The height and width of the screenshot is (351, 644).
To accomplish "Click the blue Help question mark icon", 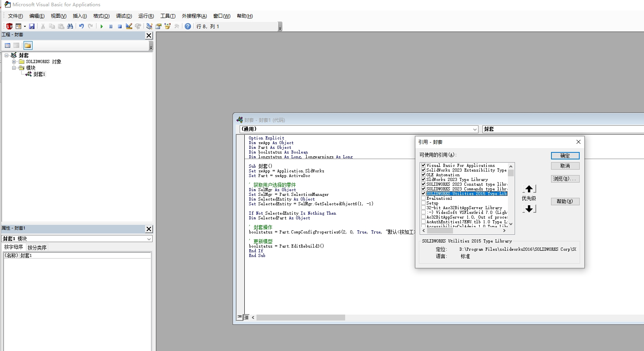I will pyautogui.click(x=188, y=26).
